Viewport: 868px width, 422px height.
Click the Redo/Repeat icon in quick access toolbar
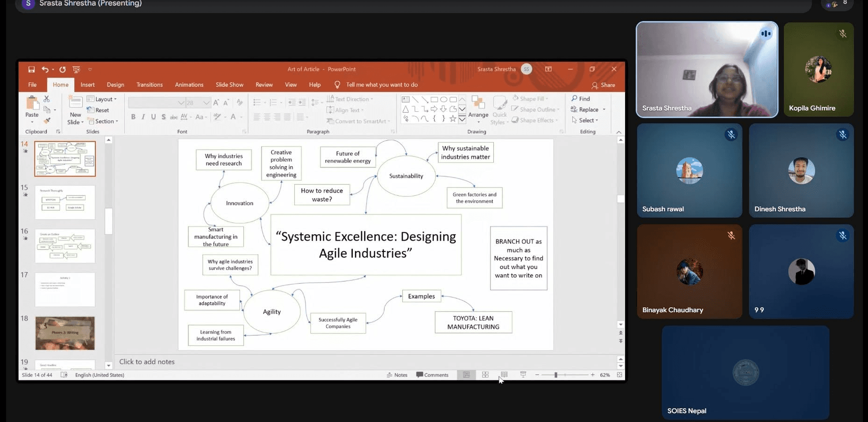(x=63, y=69)
